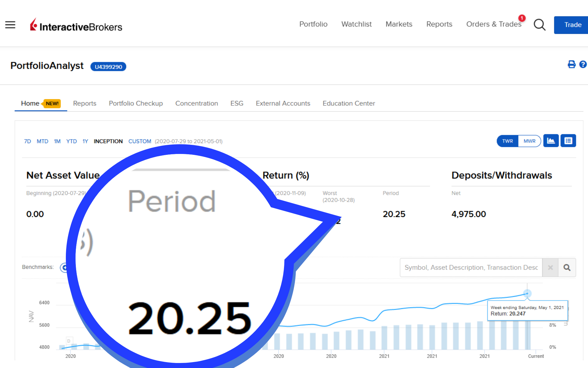The width and height of the screenshot is (588, 368).
Task: Choose the YTD time period
Action: pyautogui.click(x=71, y=141)
